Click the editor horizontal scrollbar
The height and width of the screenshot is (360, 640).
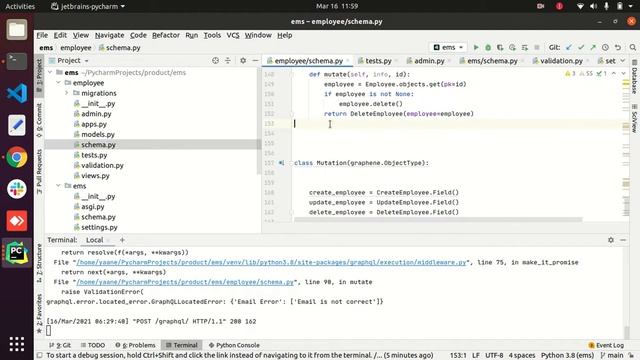point(438,220)
